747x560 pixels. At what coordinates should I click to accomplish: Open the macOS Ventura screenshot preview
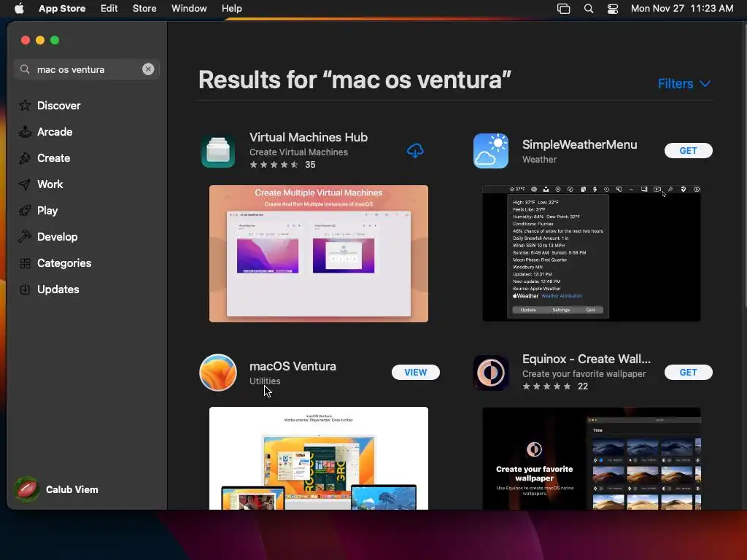pos(319,458)
